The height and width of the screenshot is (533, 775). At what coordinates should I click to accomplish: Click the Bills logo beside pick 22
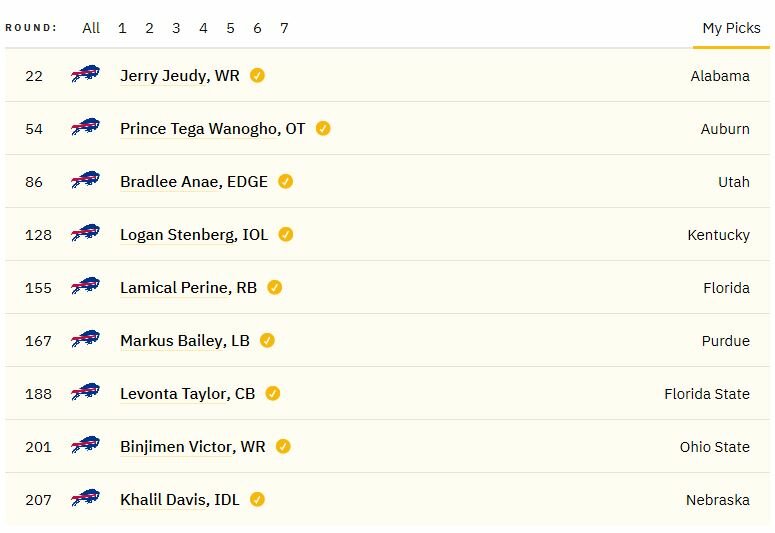pos(86,74)
